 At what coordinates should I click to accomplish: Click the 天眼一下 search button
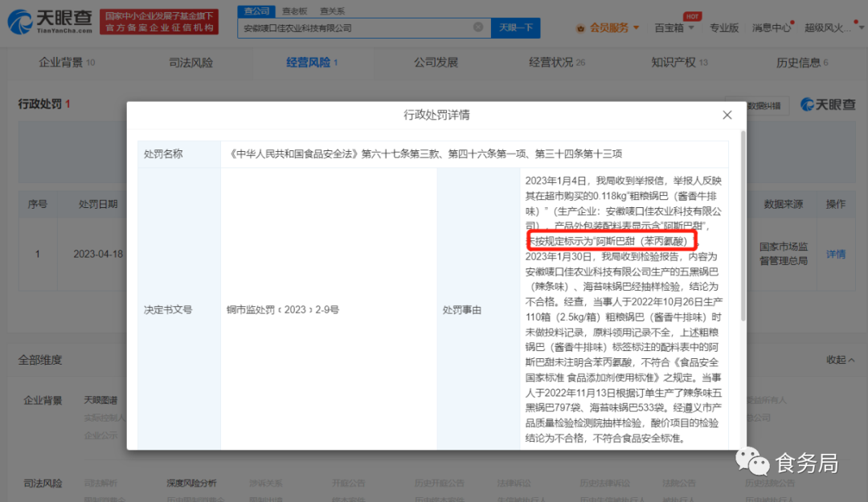click(515, 27)
